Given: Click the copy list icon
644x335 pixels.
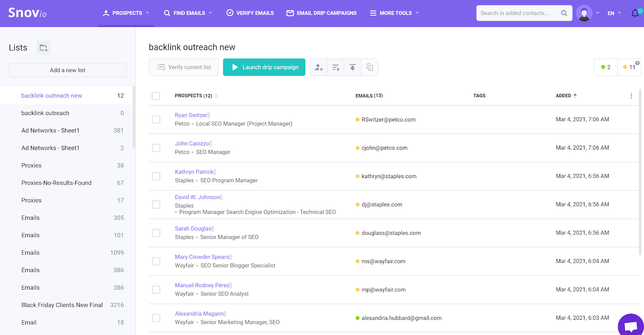Looking at the screenshot, I should (x=369, y=67).
